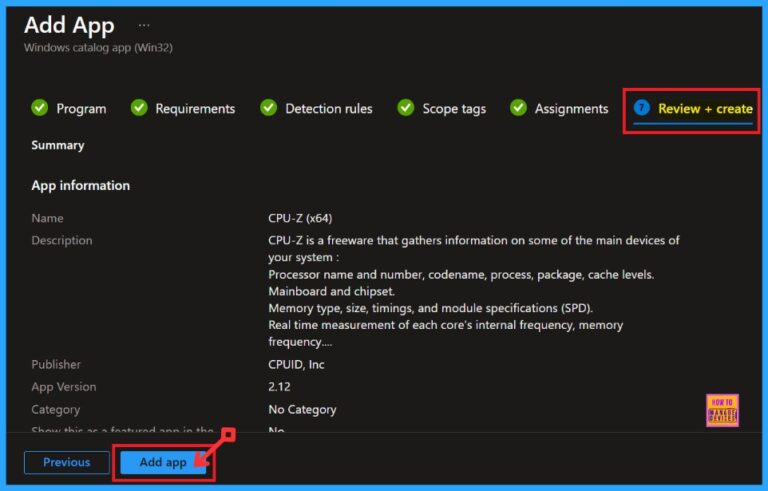Click the Description field label
This screenshot has height=491, width=768.
tap(62, 241)
